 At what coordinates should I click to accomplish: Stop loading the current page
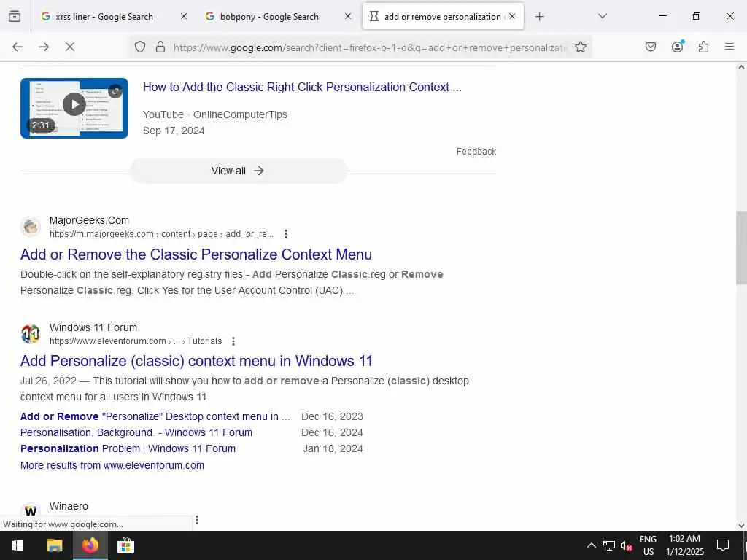click(69, 47)
